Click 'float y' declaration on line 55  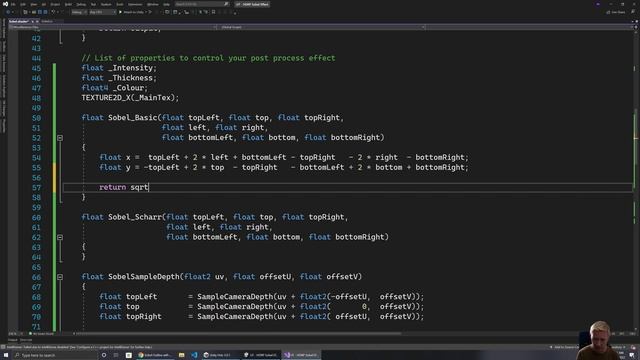[x=115, y=167]
